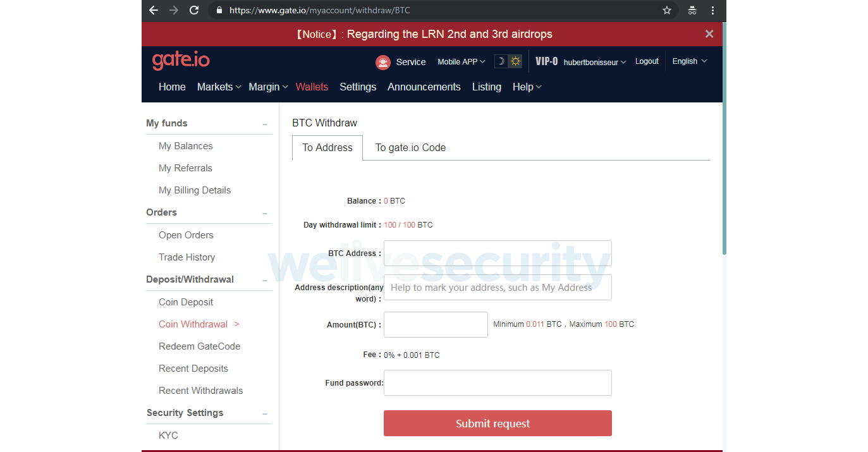Click the browser forward arrow
The height and width of the screenshot is (452, 868).
[174, 10]
